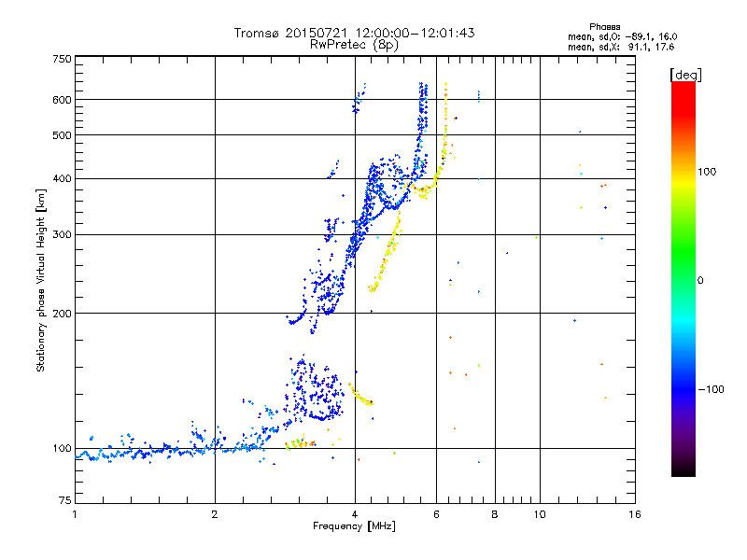This screenshot has height=560, width=747.
Task: Select the 'mean, sd,O: -89.1, 16.0' line
Action: pos(622,36)
